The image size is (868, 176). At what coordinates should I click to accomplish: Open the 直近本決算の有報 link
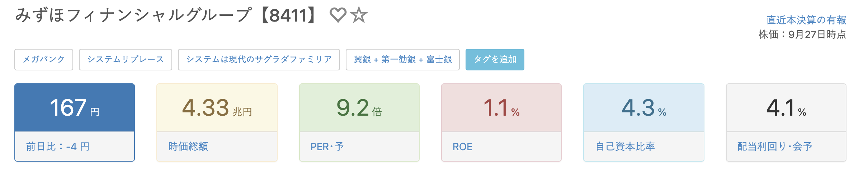tap(806, 20)
